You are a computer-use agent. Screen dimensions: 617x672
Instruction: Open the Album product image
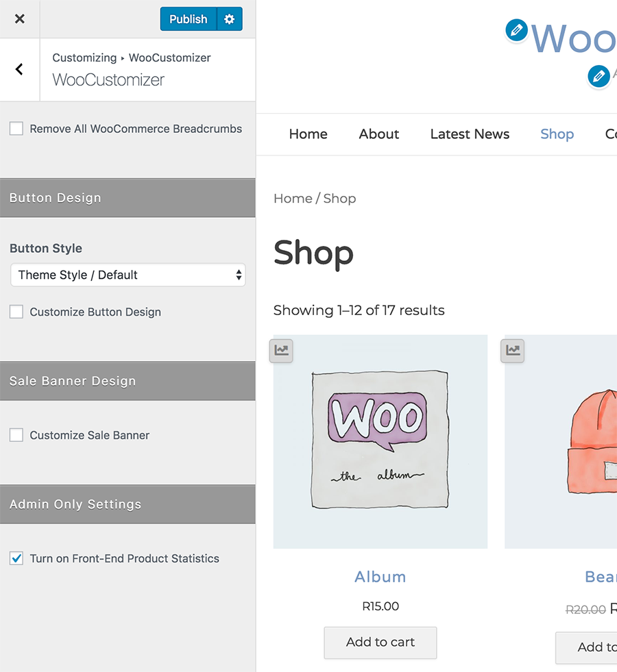380,441
